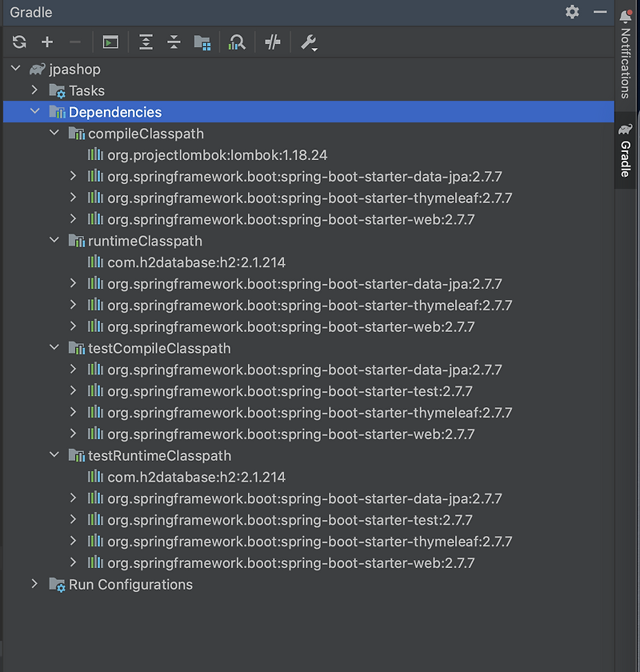
Task: Expand all nodes in Gradle tree
Action: 145,42
